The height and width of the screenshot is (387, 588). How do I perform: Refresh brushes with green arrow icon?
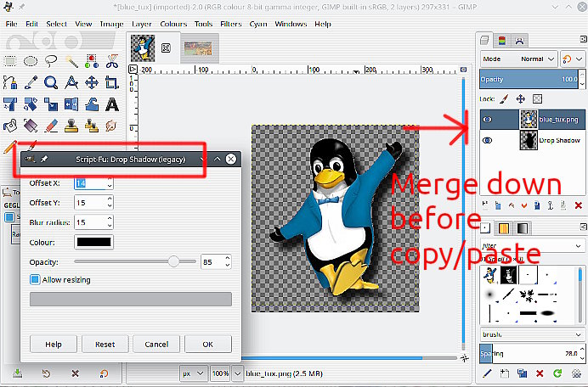[x=557, y=373]
